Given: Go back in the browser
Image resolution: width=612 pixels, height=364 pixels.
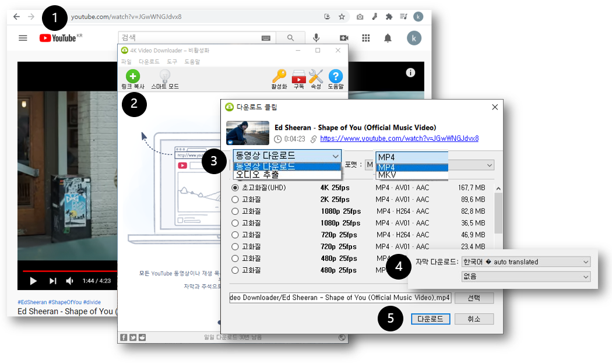Looking at the screenshot, I should (16, 16).
